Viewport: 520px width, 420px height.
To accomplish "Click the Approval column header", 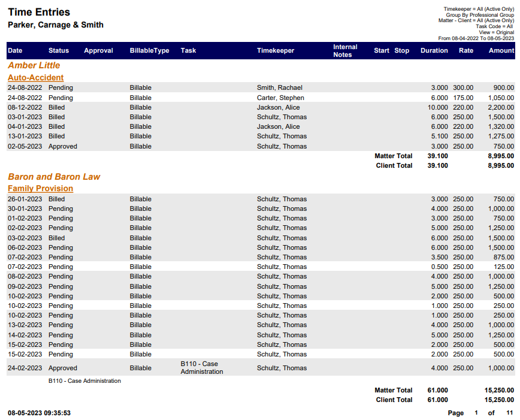I will point(98,50).
